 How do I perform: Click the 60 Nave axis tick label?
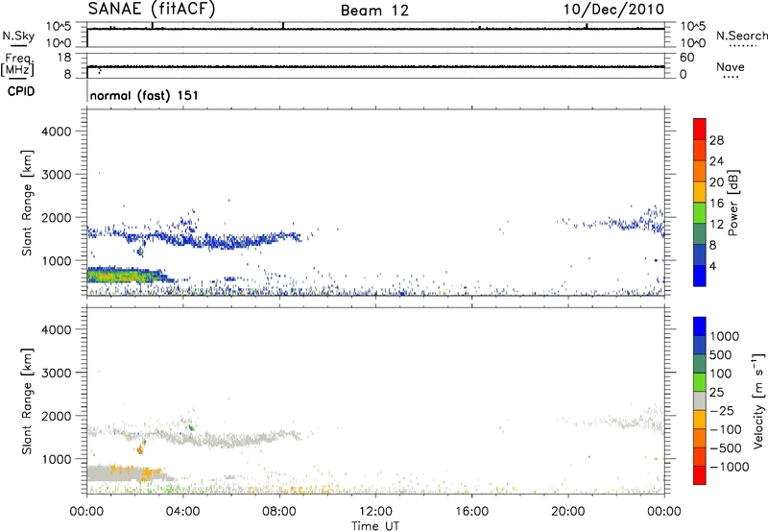coord(687,58)
